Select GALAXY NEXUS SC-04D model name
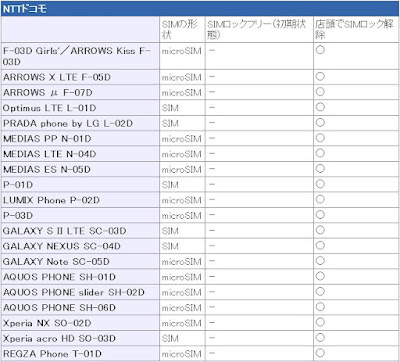The width and height of the screenshot is (400, 362). pyautogui.click(x=62, y=246)
